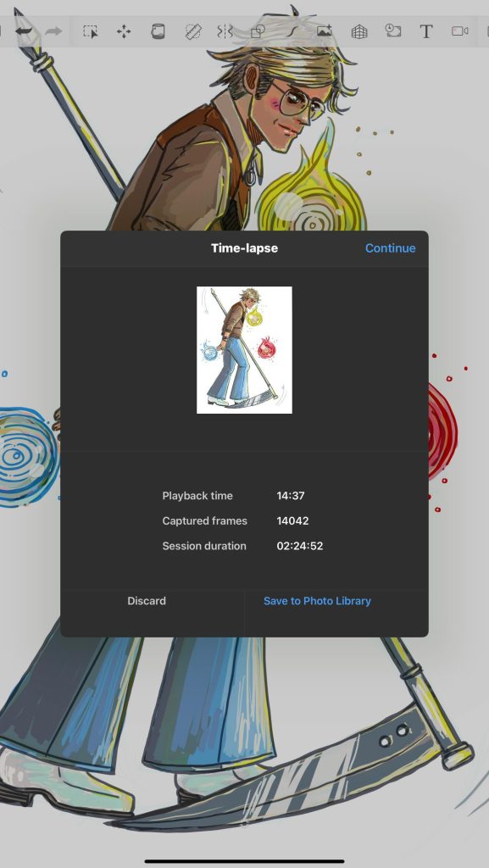Open the Ruler guides tool

point(192,31)
